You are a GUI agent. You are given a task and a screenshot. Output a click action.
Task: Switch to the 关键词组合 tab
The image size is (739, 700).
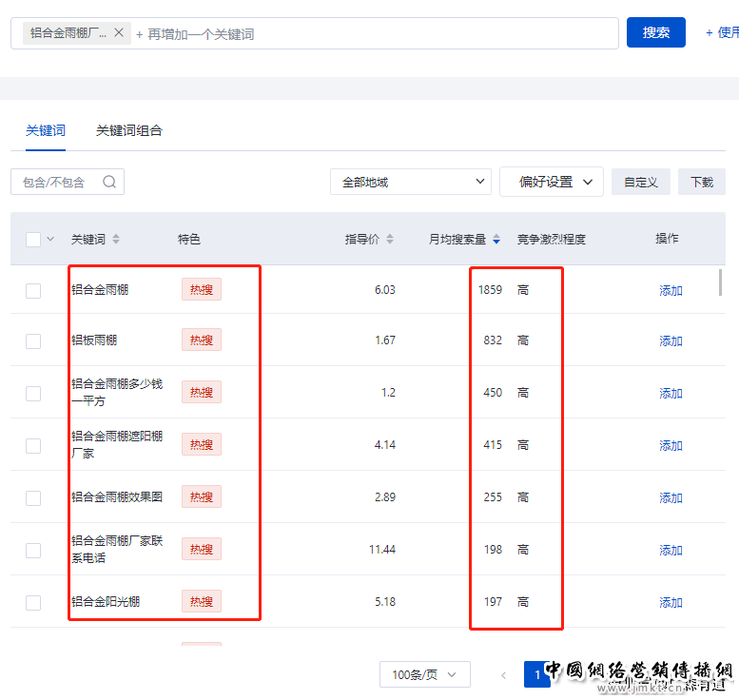point(129,130)
